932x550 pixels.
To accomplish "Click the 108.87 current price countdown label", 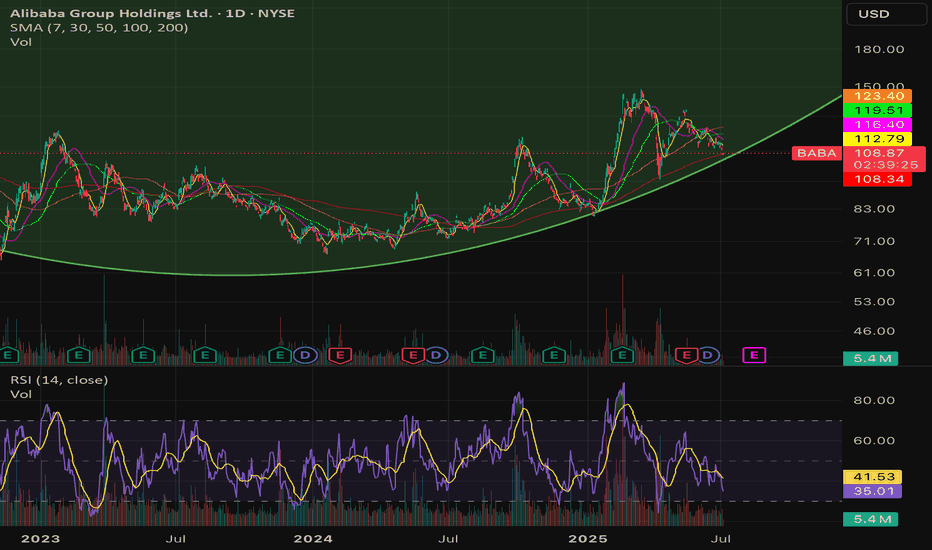I will [884, 159].
